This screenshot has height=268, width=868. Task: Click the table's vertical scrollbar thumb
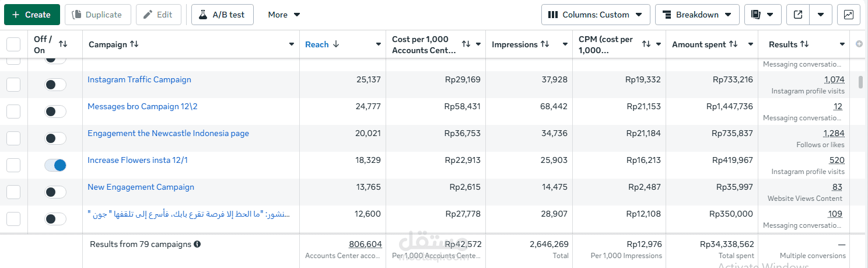coord(861,82)
